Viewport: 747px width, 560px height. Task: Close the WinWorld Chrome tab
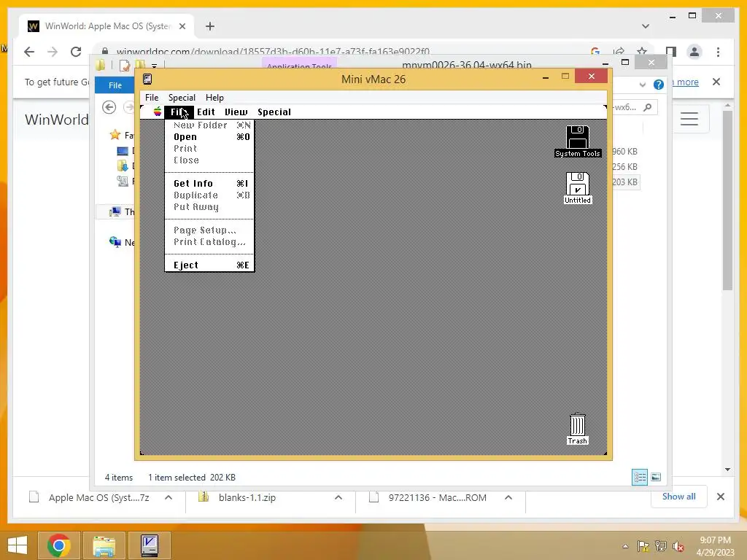pyautogui.click(x=182, y=26)
